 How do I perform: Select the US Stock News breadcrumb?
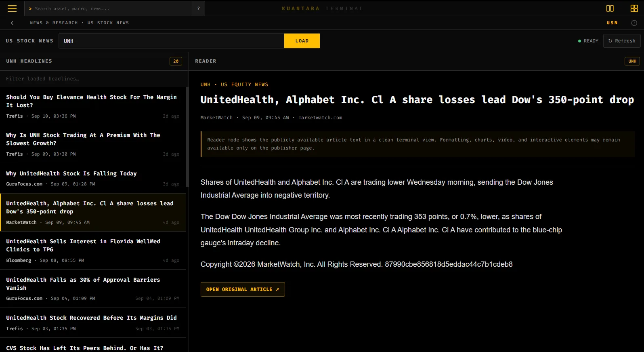click(108, 23)
